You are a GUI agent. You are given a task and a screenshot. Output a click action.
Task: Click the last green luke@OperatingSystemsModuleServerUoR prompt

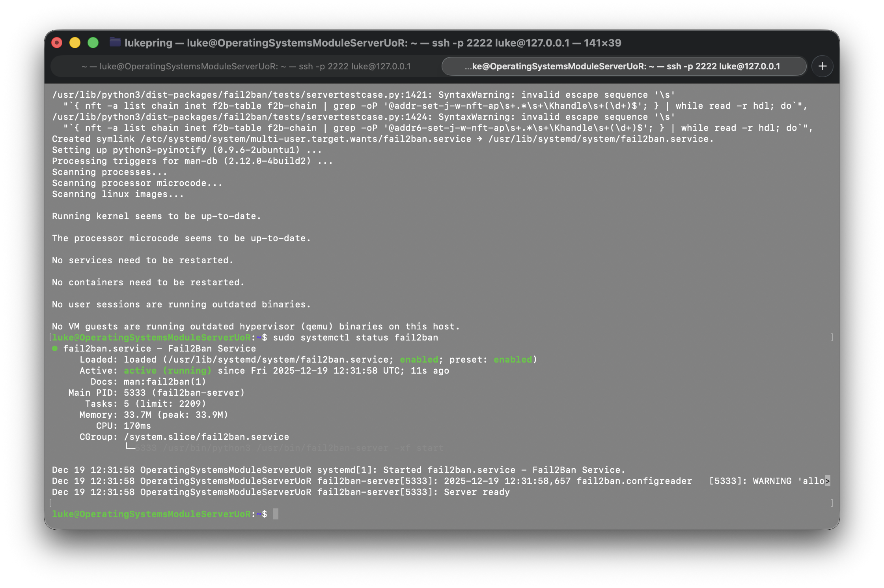pos(151,514)
